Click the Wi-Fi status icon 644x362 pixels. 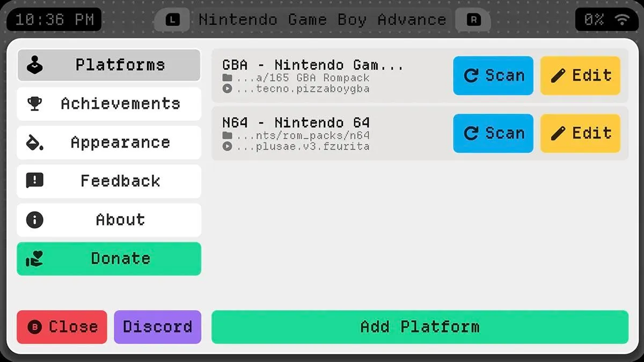(622, 20)
